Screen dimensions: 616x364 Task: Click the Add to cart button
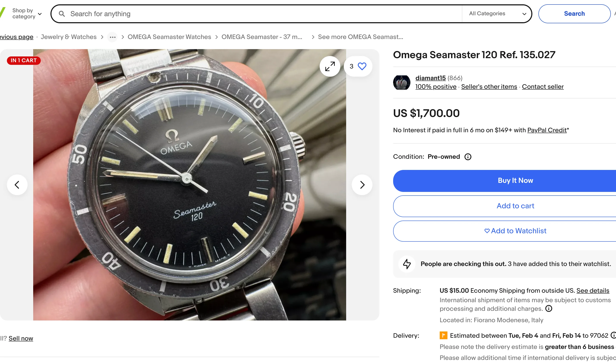[515, 206]
